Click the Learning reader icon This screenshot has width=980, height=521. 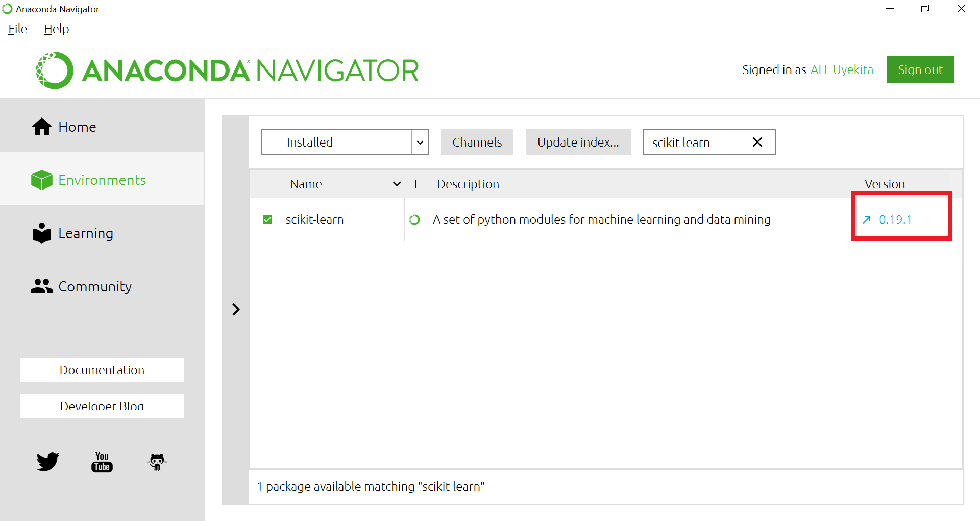[42, 233]
